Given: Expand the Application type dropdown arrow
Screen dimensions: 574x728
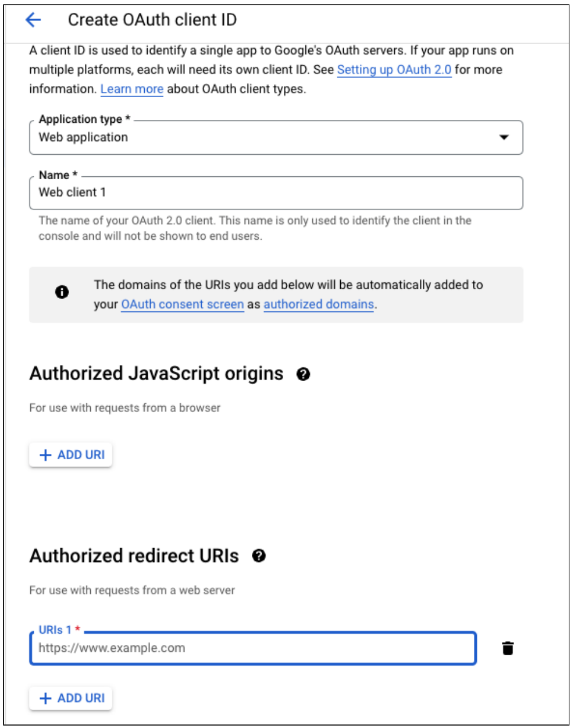Looking at the screenshot, I should (x=504, y=137).
